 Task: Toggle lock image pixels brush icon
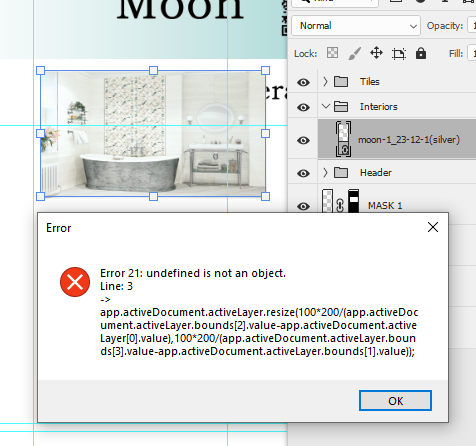pos(354,53)
